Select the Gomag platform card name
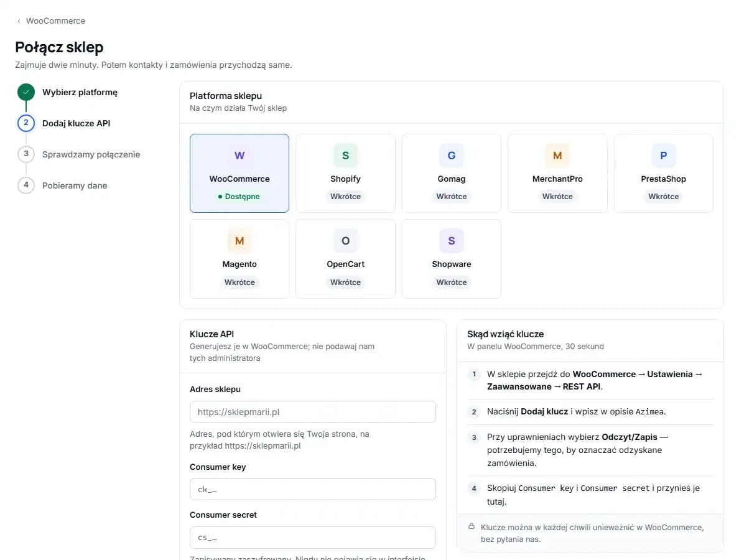739x560 pixels. (452, 179)
